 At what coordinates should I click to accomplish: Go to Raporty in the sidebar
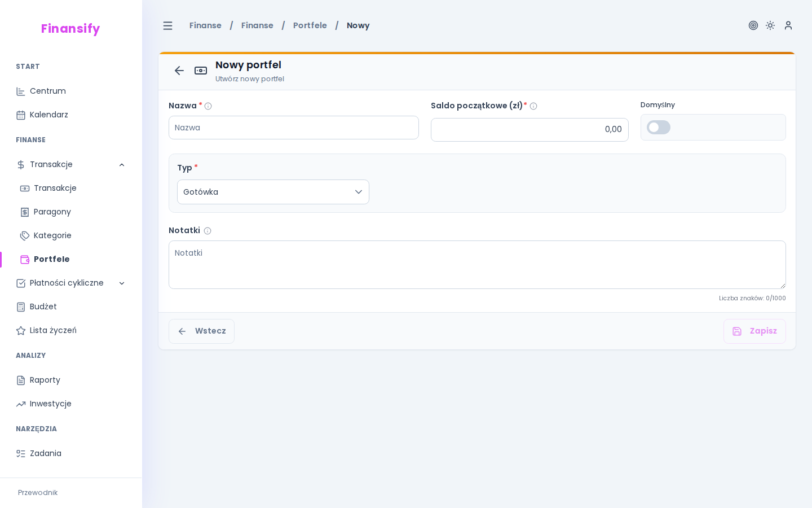pos(45,380)
